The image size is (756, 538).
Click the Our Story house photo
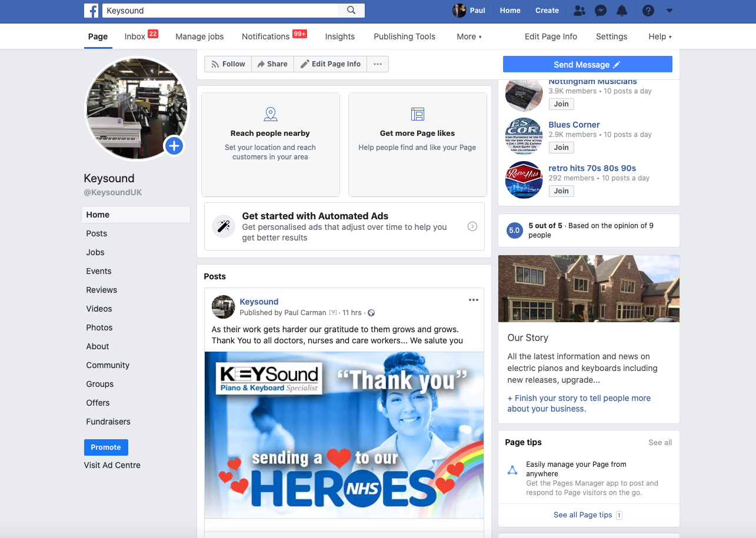pyautogui.click(x=589, y=289)
